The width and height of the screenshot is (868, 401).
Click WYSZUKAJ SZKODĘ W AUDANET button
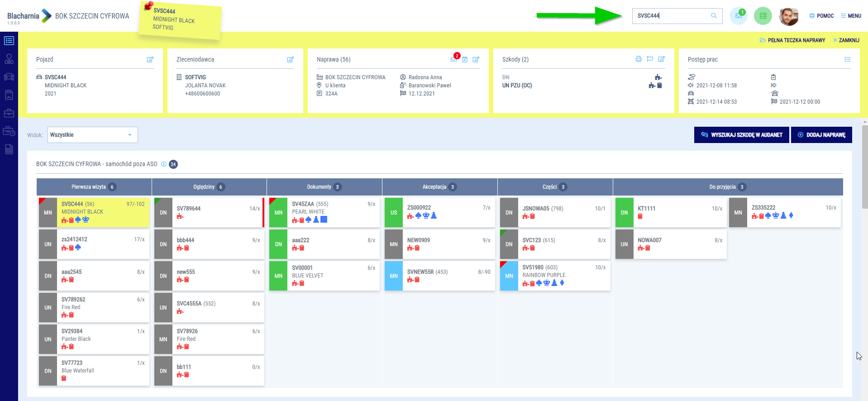point(741,135)
